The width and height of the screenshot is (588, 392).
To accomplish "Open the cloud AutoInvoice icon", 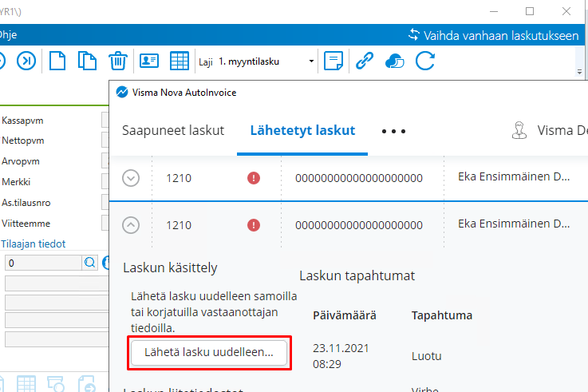I will point(394,61).
